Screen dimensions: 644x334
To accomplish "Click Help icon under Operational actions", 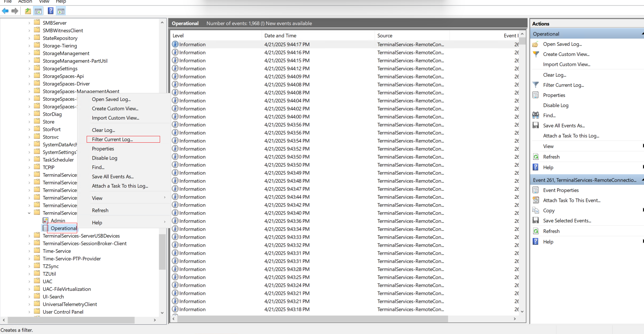I will (536, 167).
